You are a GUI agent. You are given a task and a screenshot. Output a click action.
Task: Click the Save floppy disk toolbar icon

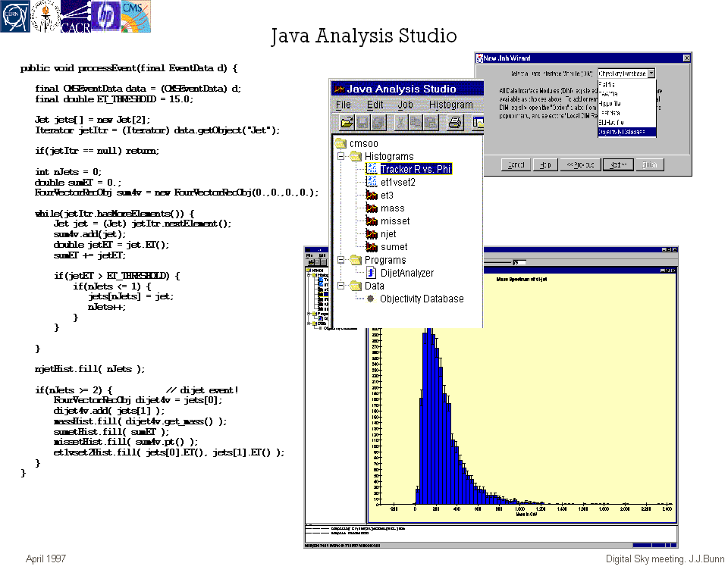click(362, 122)
